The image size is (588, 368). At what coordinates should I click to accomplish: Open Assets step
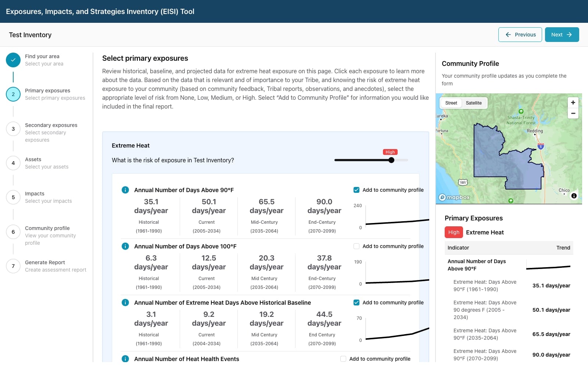pos(47,163)
